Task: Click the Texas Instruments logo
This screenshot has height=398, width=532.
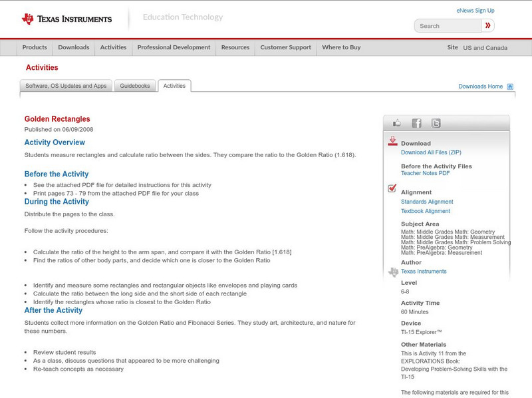Action: [66, 19]
